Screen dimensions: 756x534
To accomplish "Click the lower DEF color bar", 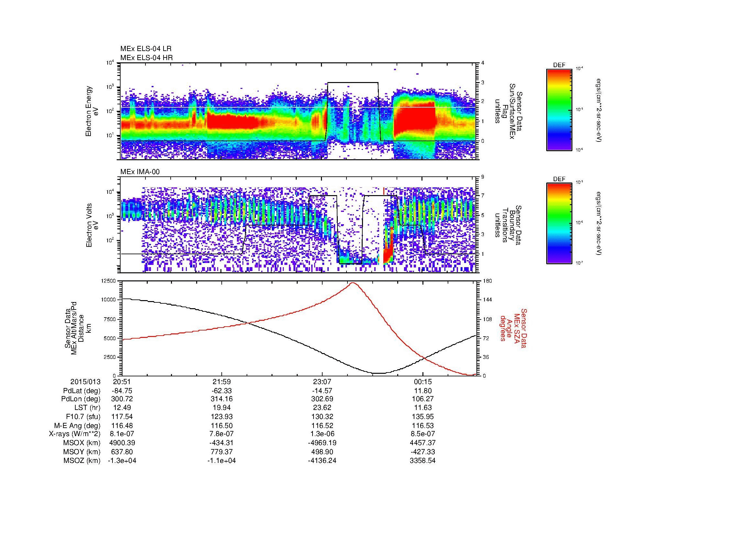I will [x=559, y=224].
